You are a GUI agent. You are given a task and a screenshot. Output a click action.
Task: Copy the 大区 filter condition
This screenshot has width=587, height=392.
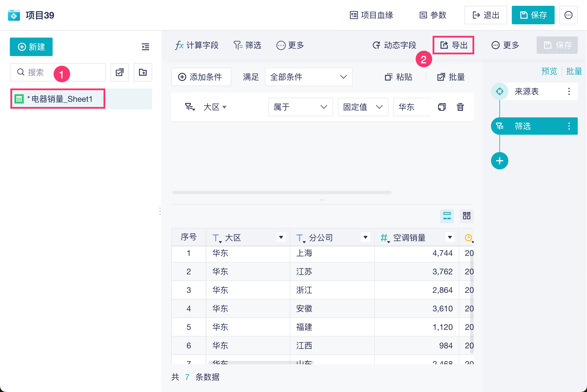442,107
